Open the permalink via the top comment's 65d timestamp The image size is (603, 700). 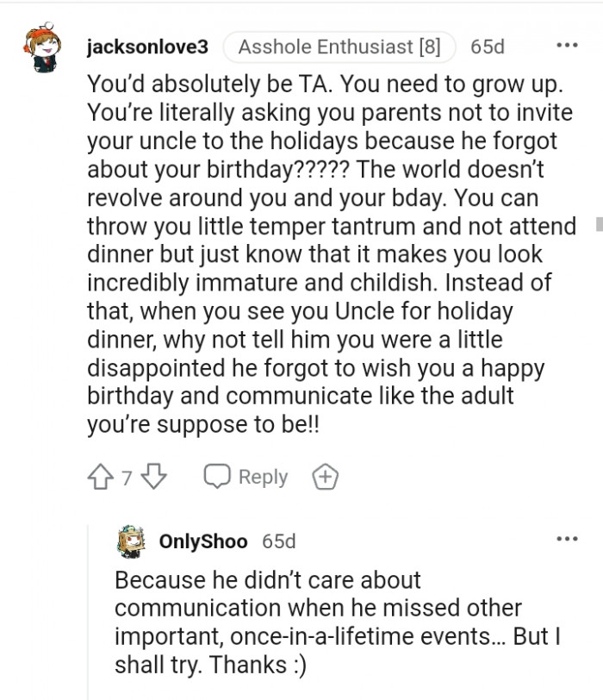(x=487, y=47)
